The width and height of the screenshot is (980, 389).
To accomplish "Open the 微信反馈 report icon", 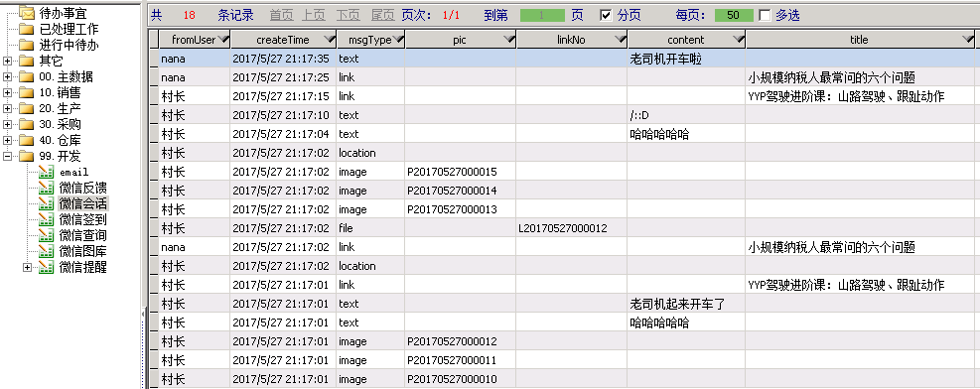I will click(x=46, y=188).
